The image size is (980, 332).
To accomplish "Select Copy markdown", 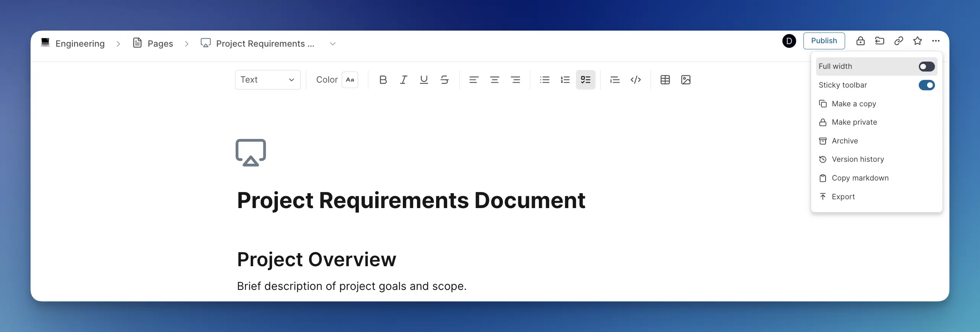I will click(x=876, y=178).
